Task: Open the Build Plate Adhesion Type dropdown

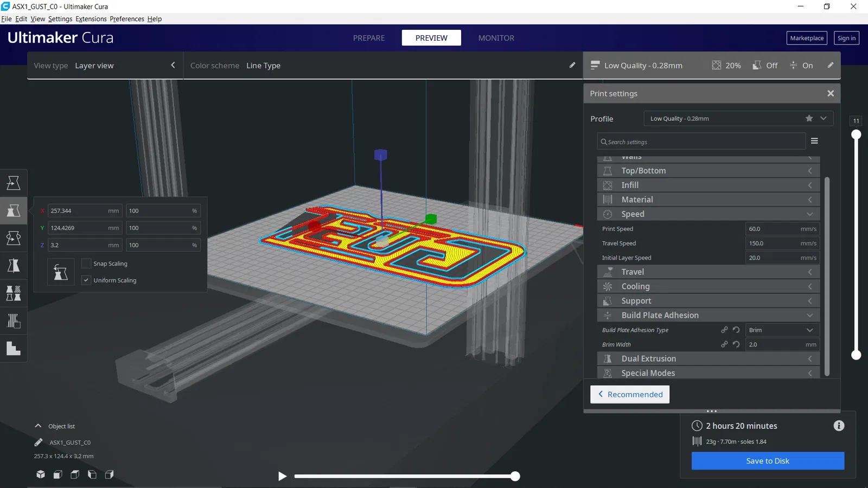Action: coord(782,330)
